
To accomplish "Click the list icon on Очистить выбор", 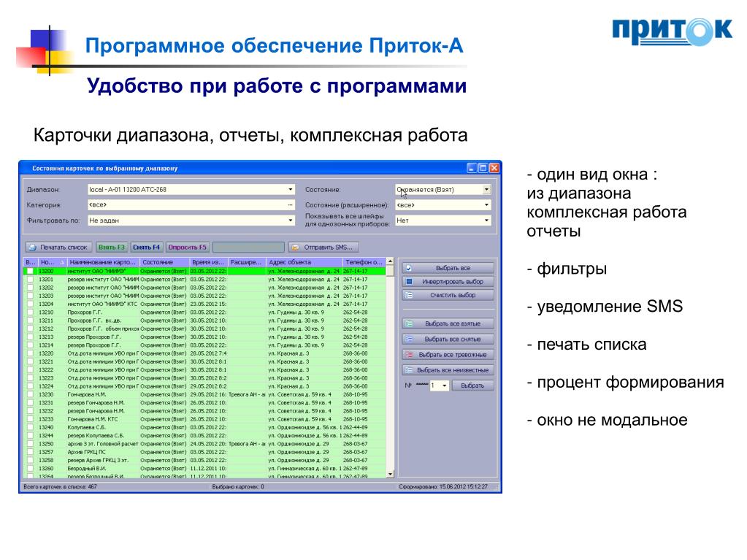I will coord(409,295).
